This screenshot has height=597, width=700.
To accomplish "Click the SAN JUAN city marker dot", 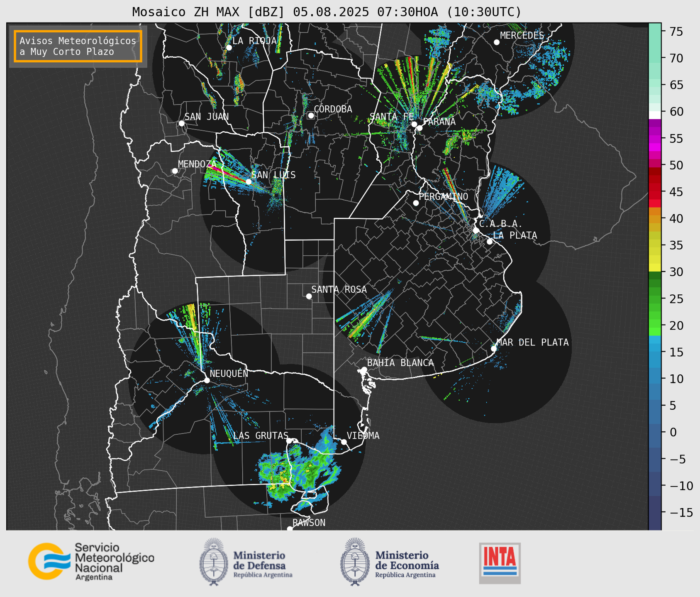I will [181, 123].
